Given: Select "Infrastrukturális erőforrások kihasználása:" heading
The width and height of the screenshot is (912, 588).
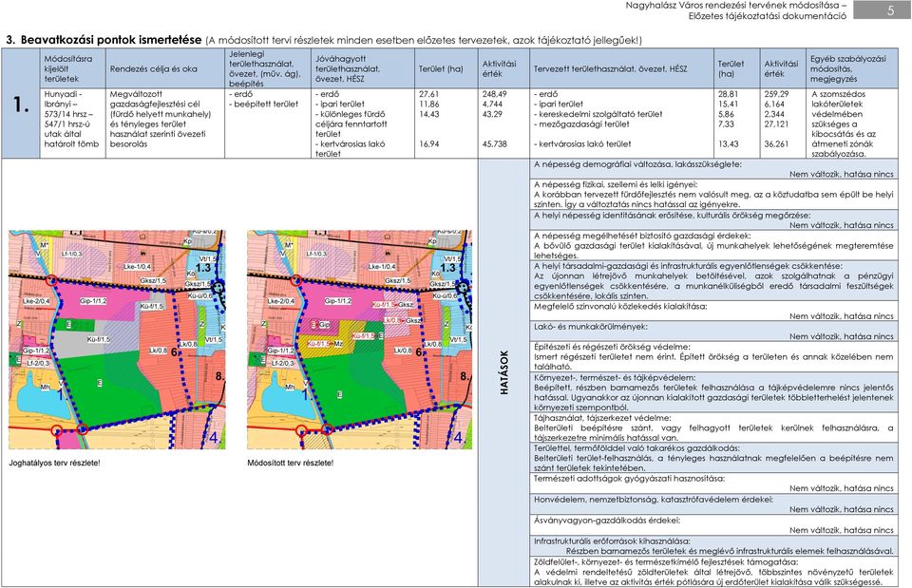Looking at the screenshot, I should click(x=612, y=541).
